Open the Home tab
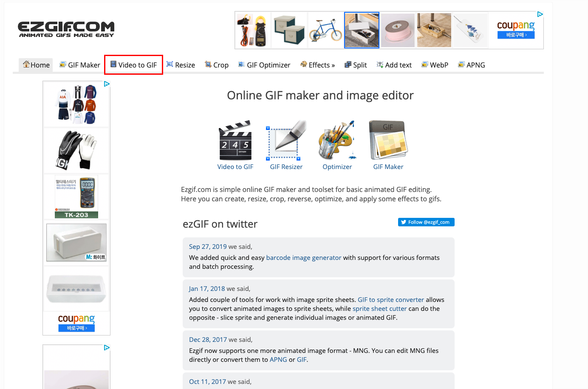Viewport: 588px width, 389px height. (x=36, y=65)
